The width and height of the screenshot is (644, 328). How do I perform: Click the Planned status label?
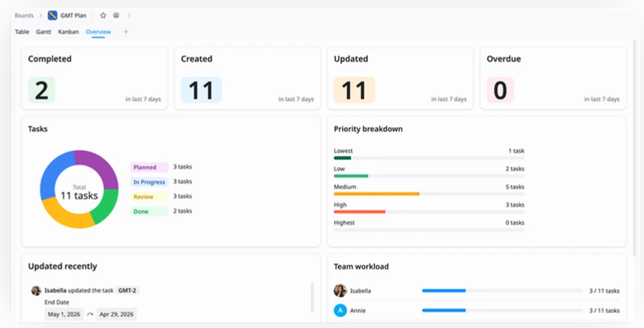coord(149,167)
